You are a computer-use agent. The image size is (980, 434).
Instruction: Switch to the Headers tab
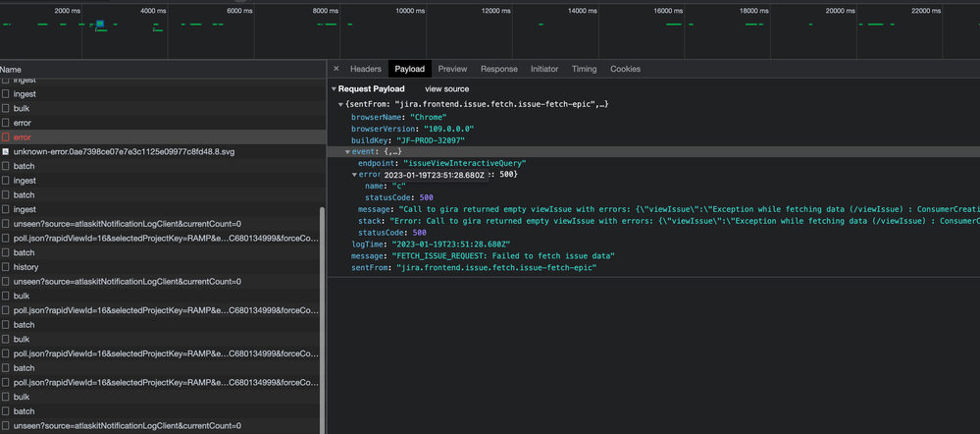point(366,69)
